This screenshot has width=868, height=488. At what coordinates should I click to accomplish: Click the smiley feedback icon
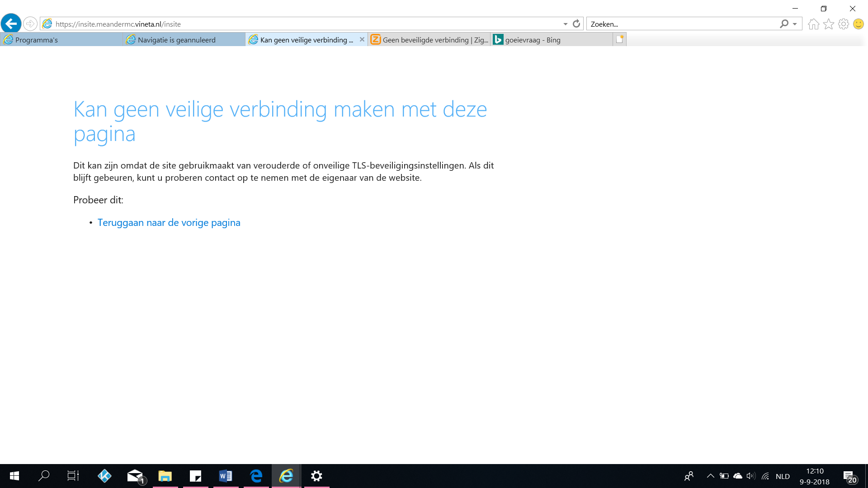pyautogui.click(x=858, y=24)
